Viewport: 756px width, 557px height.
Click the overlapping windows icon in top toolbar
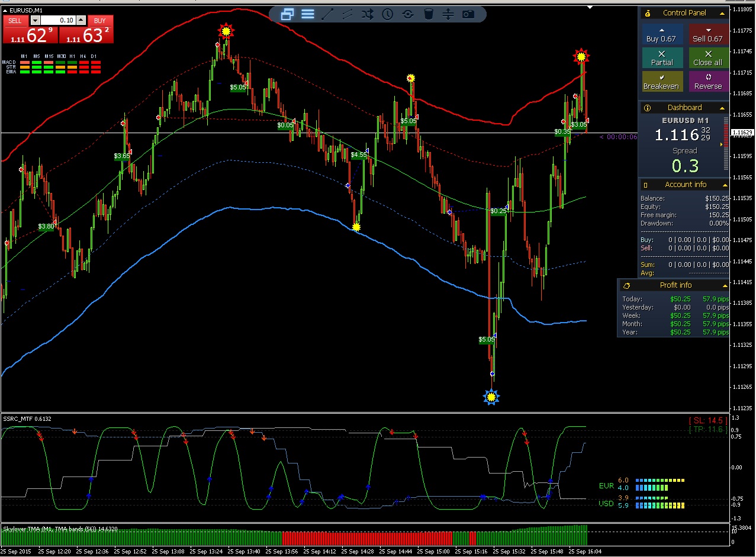287,14
